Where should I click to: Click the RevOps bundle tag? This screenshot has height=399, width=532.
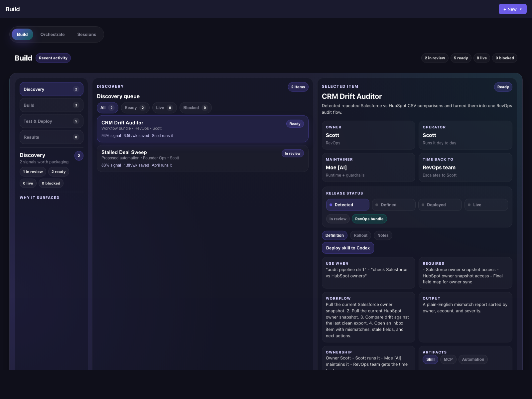tap(369, 219)
